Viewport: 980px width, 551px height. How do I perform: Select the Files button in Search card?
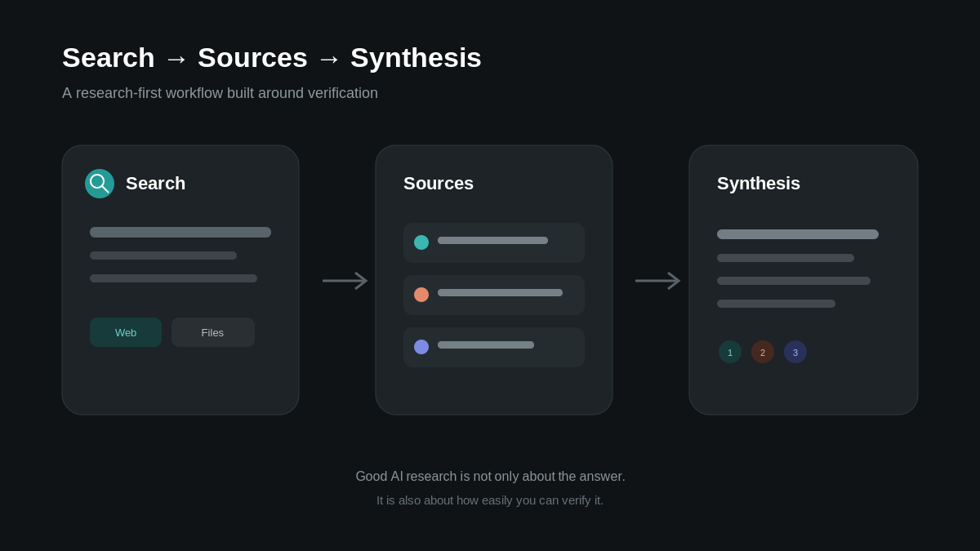click(213, 332)
